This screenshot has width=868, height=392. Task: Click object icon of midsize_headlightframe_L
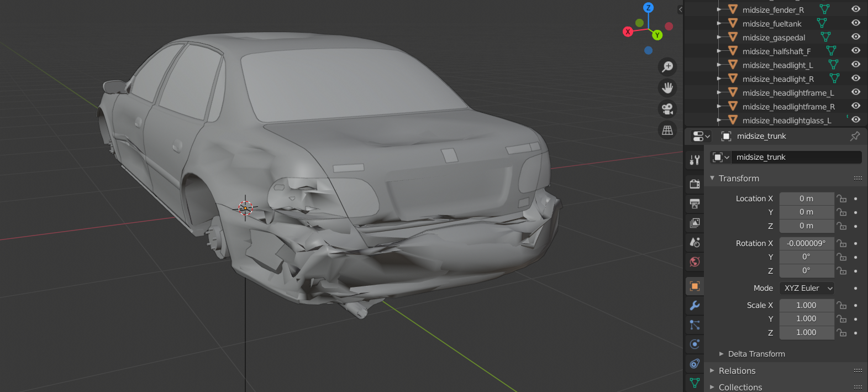(733, 92)
